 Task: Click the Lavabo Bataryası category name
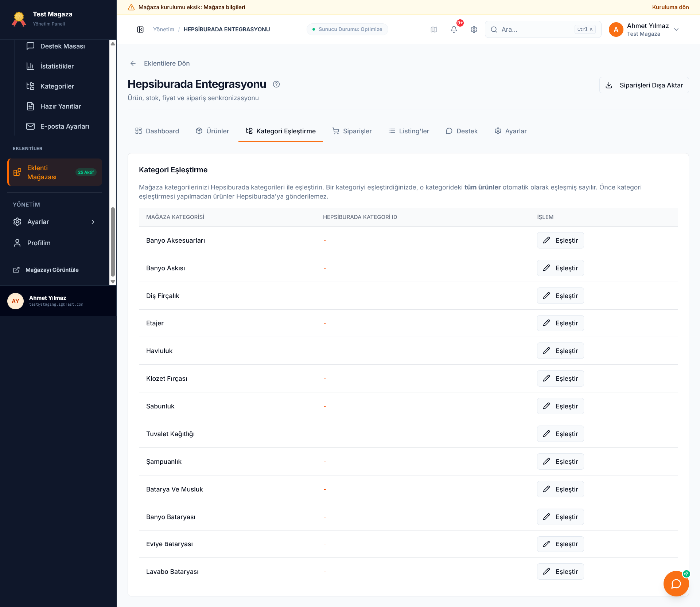[172, 572]
